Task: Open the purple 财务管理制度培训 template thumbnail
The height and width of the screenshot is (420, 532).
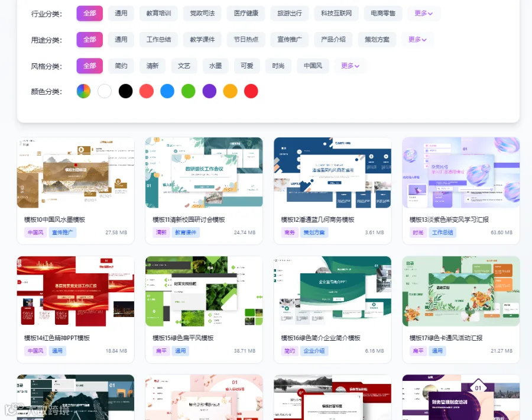Action: (x=460, y=398)
